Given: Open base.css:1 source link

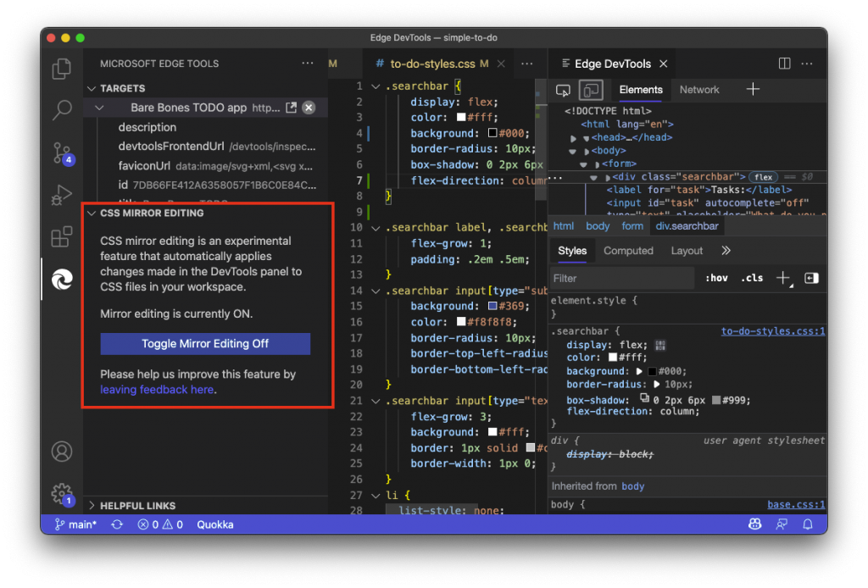Looking at the screenshot, I should pos(796,504).
